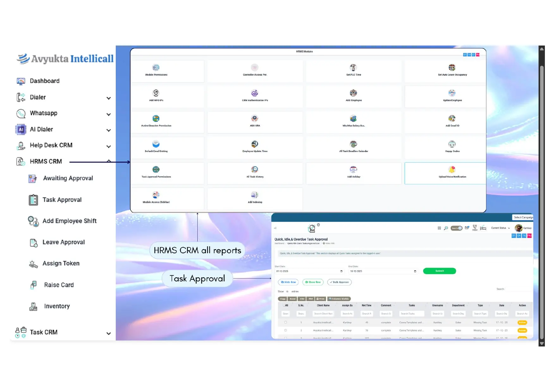The height and width of the screenshot is (392, 555).
Task: Open the ADD Employee module icon
Action: point(353,93)
